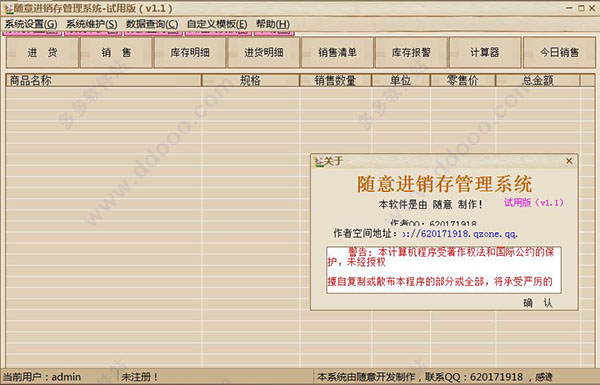Click 当前用户：admin in status bar

[x=42, y=377]
